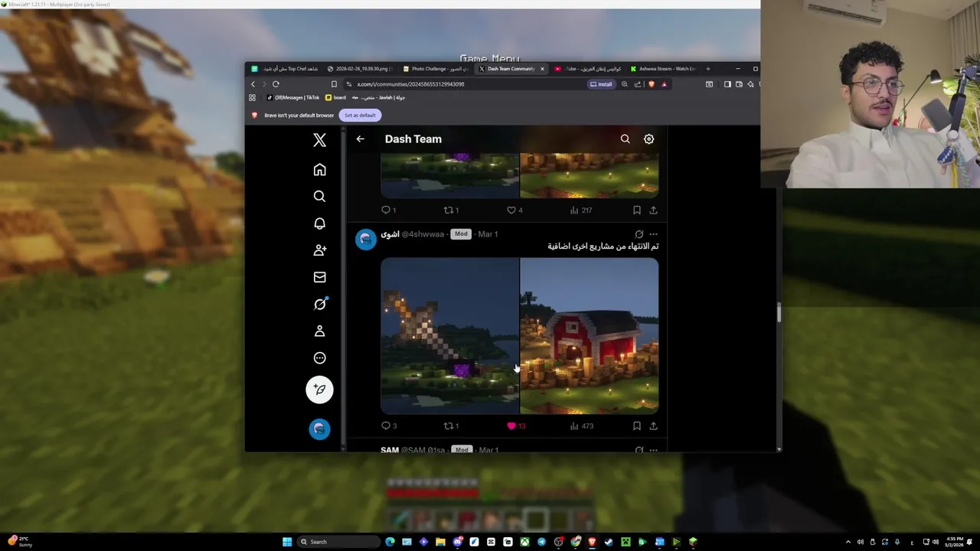This screenshot has height=551, width=980.
Task: Open Brave Shields lion icon
Action: 652,84
